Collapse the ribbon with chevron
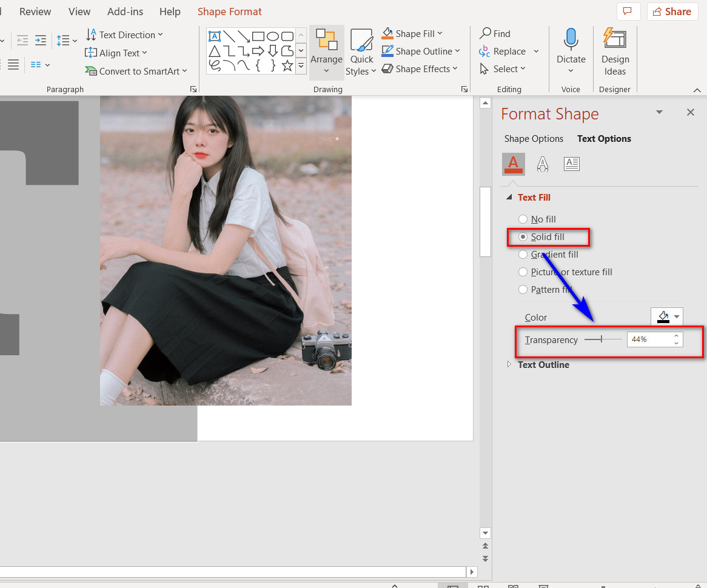707x588 pixels. click(697, 90)
